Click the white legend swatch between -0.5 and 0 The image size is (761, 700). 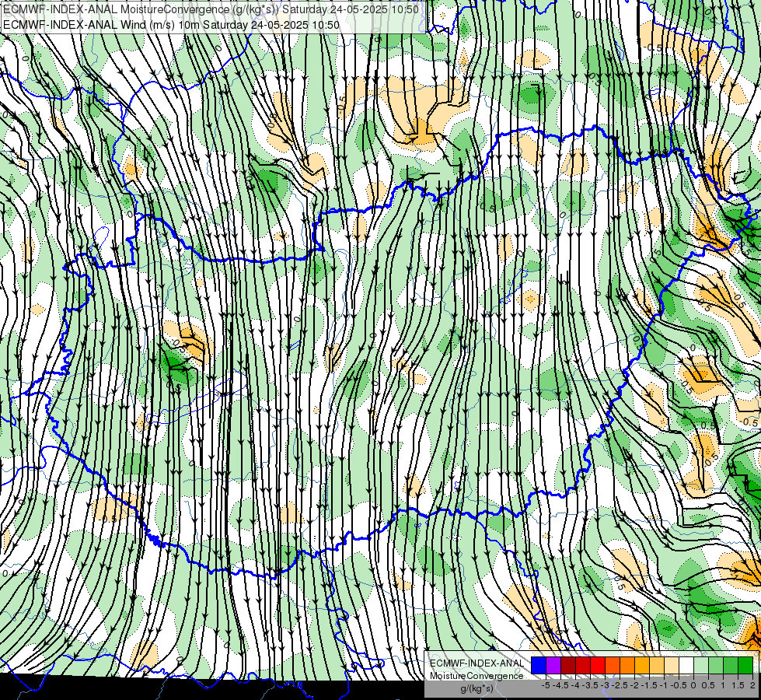(686, 665)
